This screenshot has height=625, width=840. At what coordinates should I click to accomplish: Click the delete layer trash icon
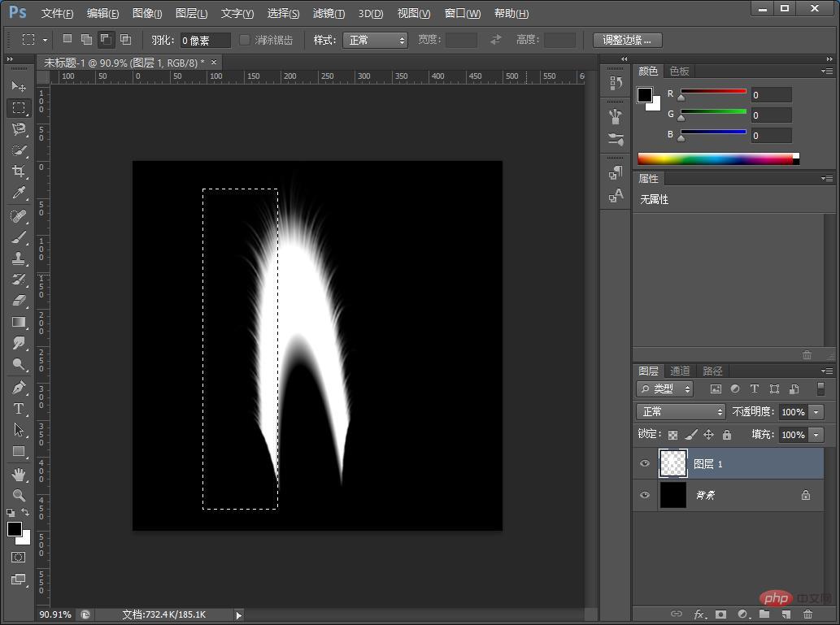tap(807, 614)
